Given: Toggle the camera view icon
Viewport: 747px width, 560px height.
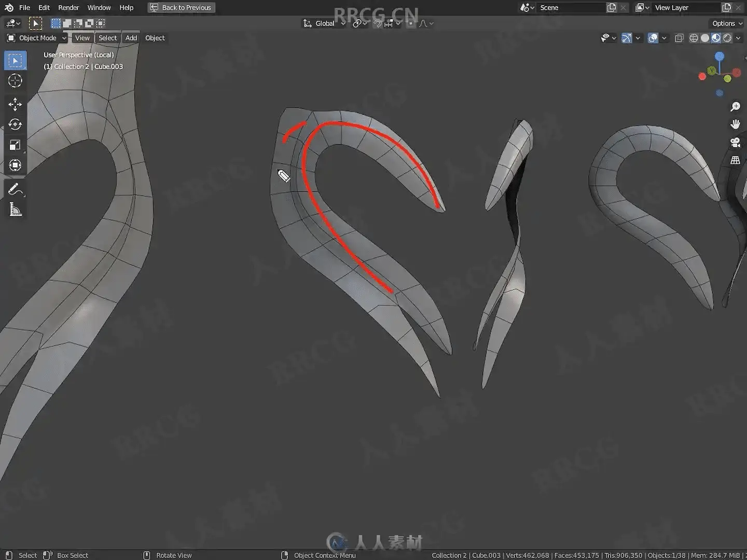Looking at the screenshot, I should [735, 143].
